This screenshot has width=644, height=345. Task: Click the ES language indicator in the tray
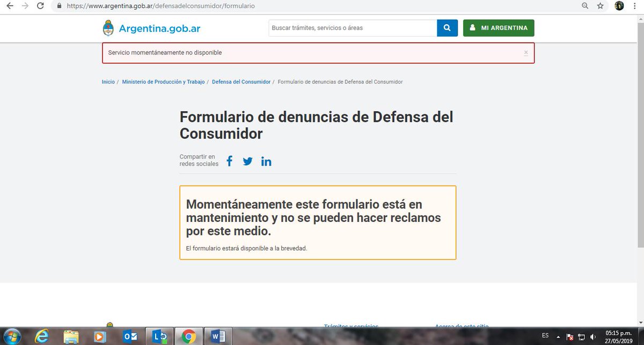pos(545,335)
